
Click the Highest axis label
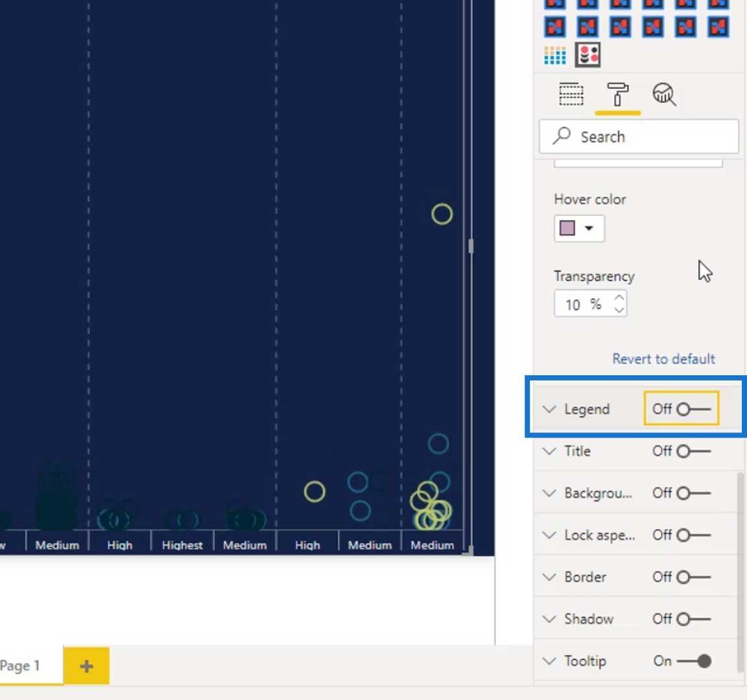pos(182,544)
